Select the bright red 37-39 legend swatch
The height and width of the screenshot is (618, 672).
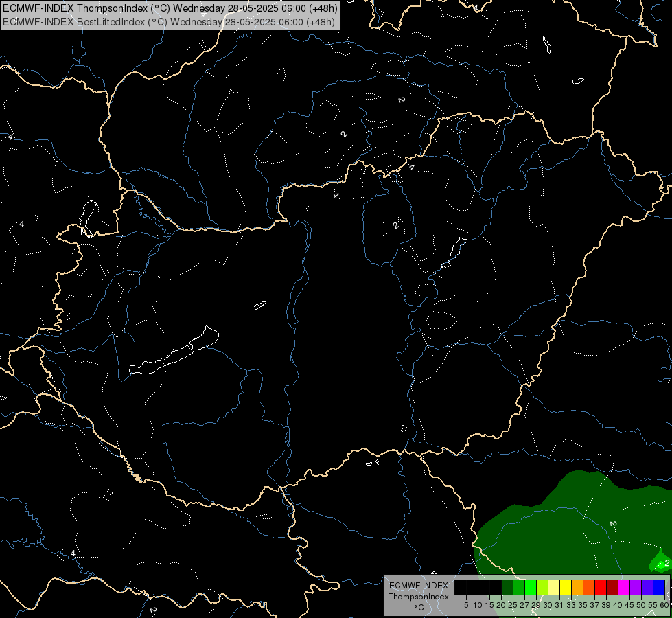pyautogui.click(x=601, y=587)
